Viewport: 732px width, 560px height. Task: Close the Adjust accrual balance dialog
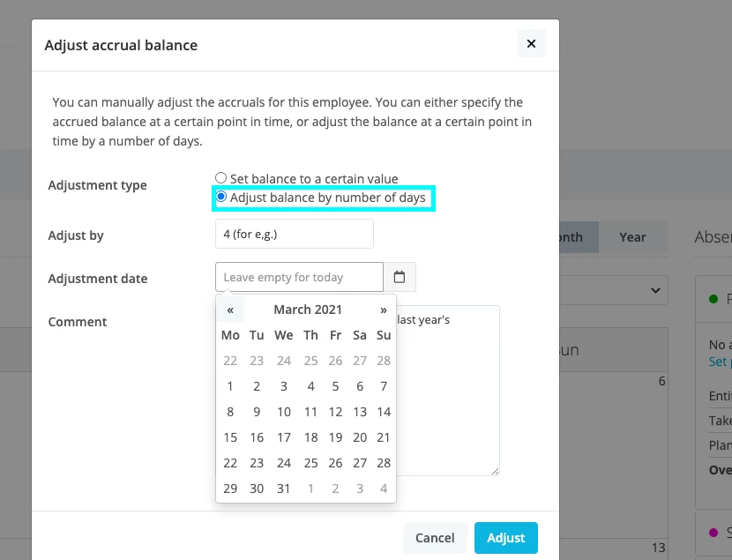531,43
